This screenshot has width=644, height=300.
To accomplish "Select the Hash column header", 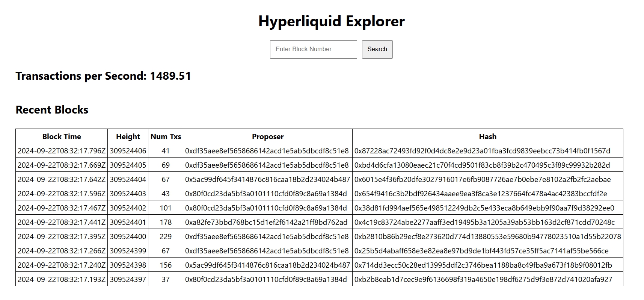I will [x=488, y=136].
